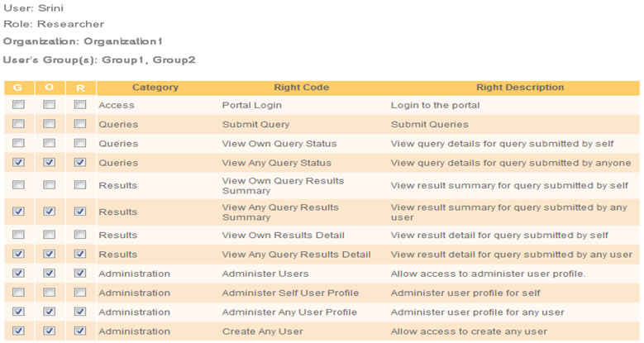
Task: Check the O box for Administer Self User Profile
Action: pos(50,293)
